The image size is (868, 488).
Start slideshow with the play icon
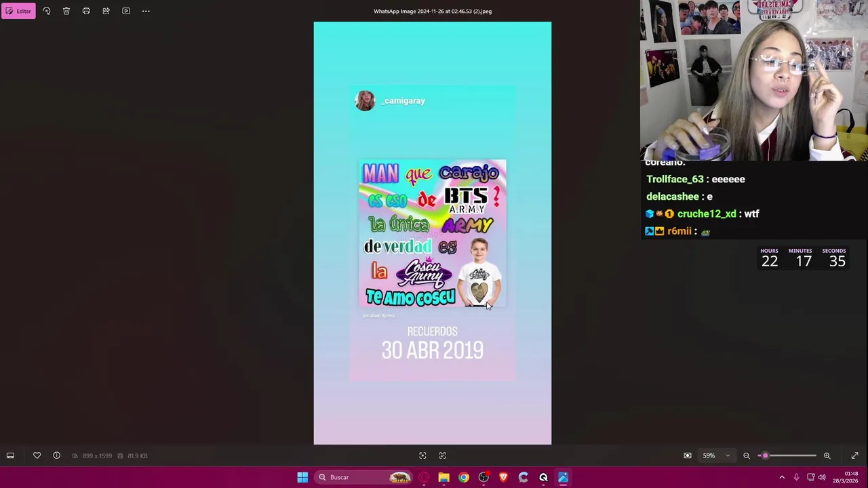pos(126,11)
